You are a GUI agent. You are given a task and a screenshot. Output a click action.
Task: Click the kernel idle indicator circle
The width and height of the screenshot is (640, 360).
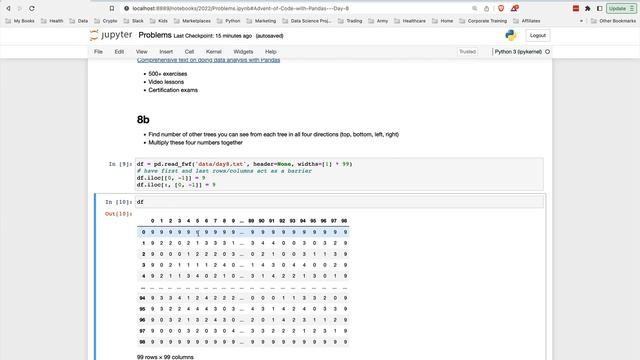click(547, 52)
